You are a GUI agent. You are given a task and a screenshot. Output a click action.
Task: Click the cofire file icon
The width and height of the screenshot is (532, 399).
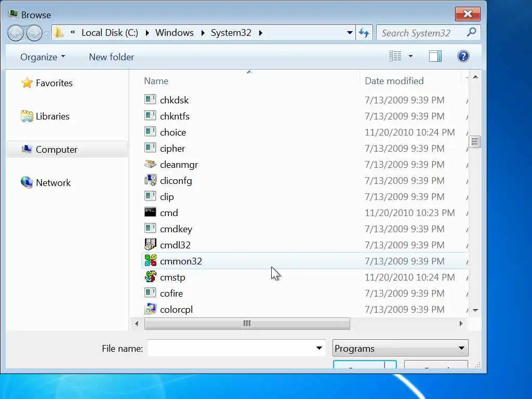tap(150, 293)
